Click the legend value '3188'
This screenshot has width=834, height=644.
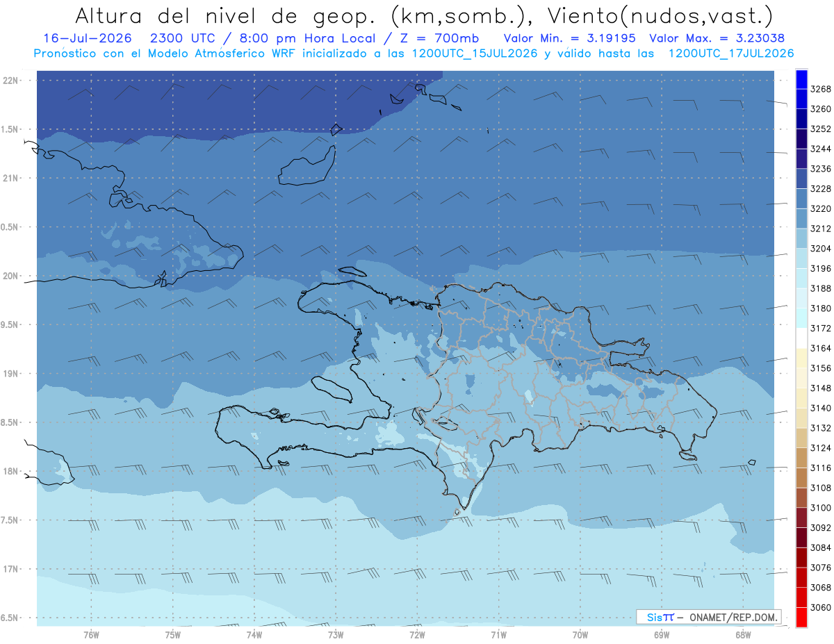click(821, 288)
